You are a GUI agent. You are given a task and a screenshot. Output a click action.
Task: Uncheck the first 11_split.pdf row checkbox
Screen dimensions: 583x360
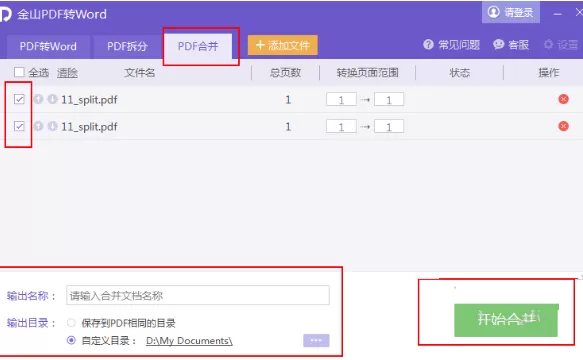(19, 99)
